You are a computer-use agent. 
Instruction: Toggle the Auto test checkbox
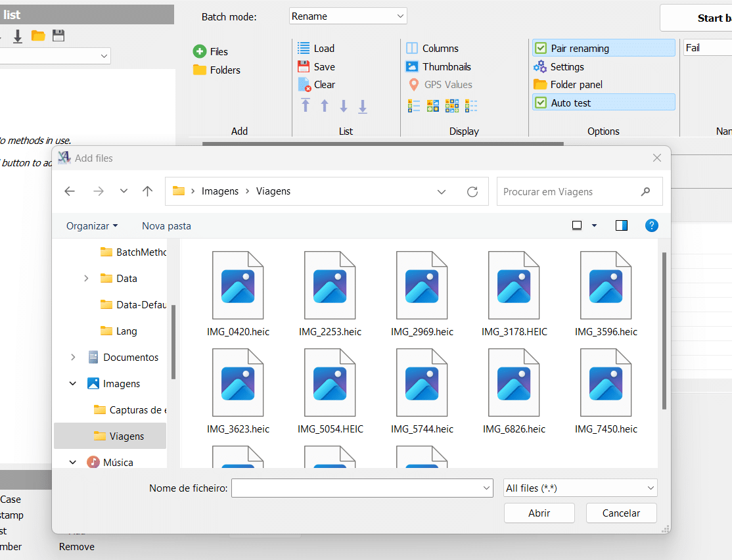pyautogui.click(x=541, y=103)
